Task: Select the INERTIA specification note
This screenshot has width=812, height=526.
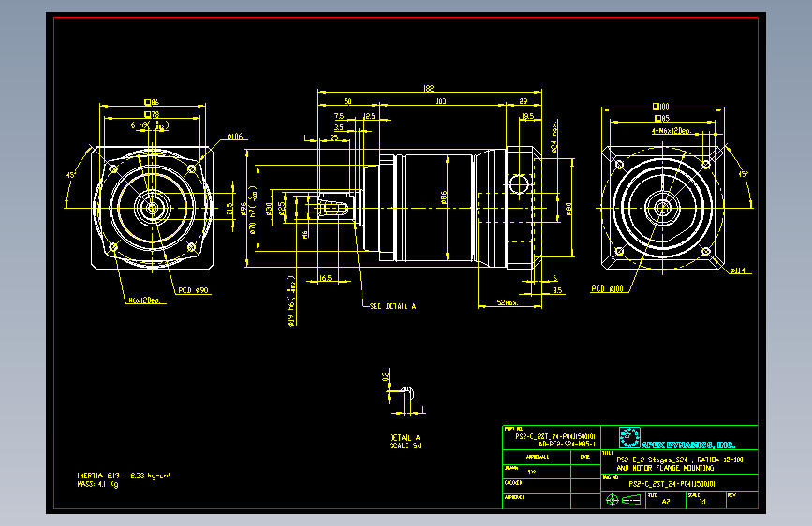Action: (x=124, y=475)
